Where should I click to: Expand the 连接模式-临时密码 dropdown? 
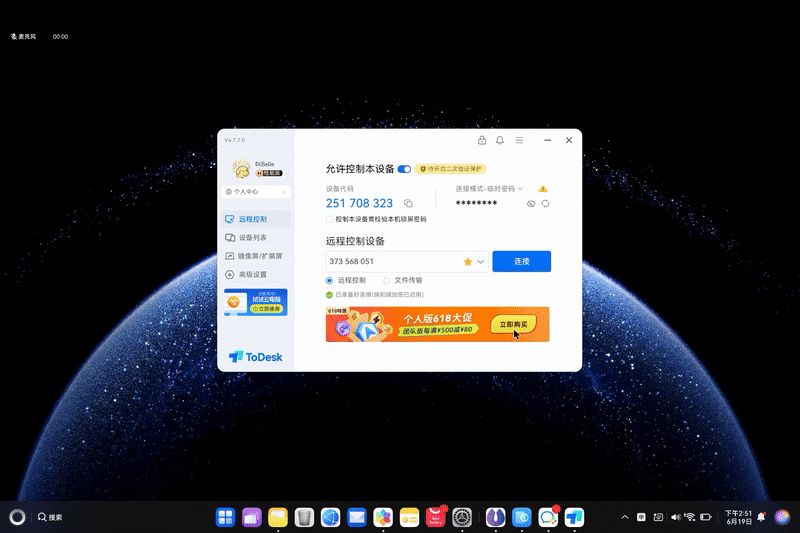click(489, 189)
